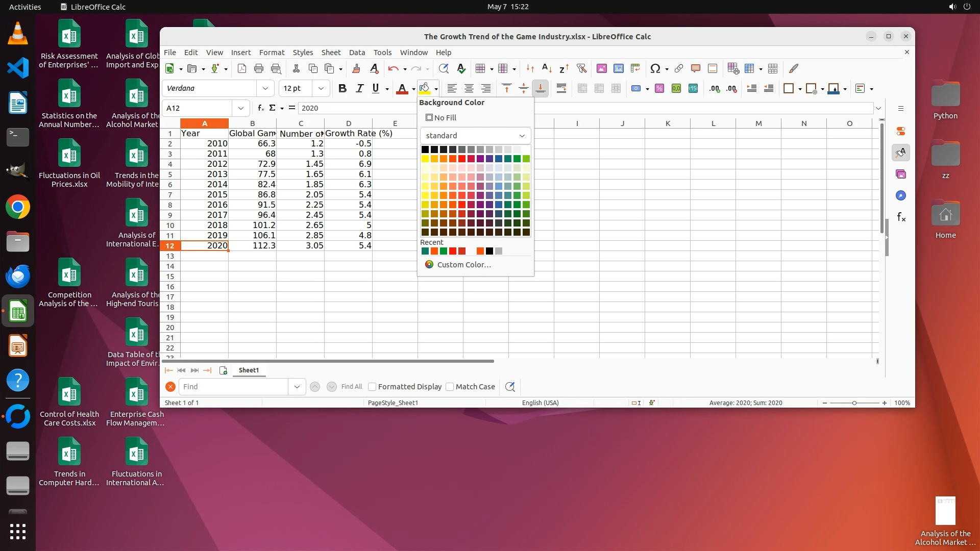This screenshot has width=980, height=551.
Task: Pick the black swatch in the Recent colors
Action: tap(489, 251)
